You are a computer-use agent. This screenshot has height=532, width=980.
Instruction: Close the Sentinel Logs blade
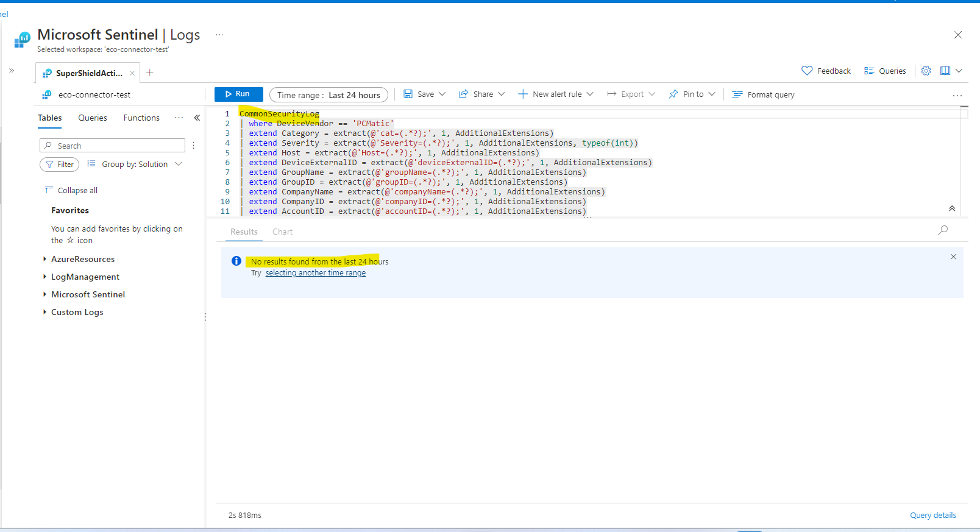[958, 35]
